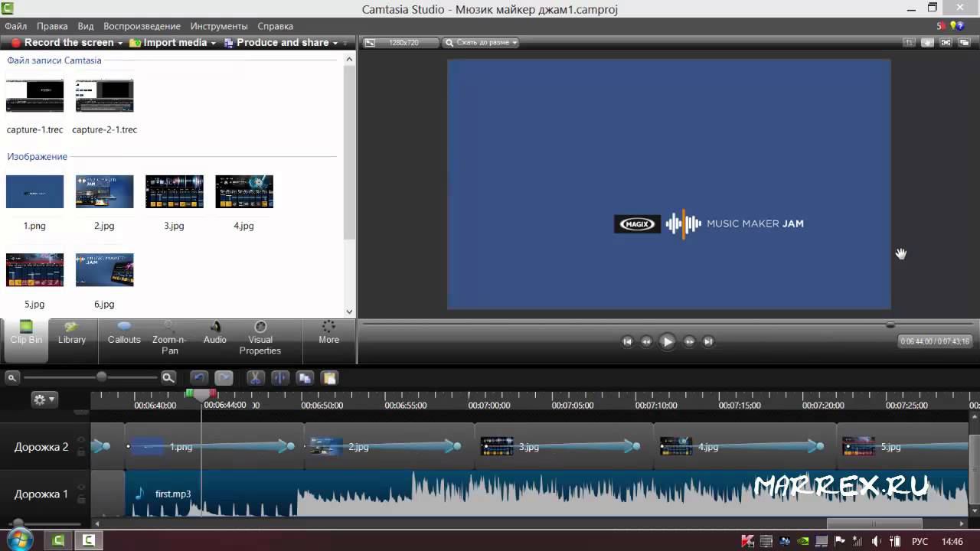The image size is (980, 551).
Task: Step backward one frame
Action: (x=646, y=341)
